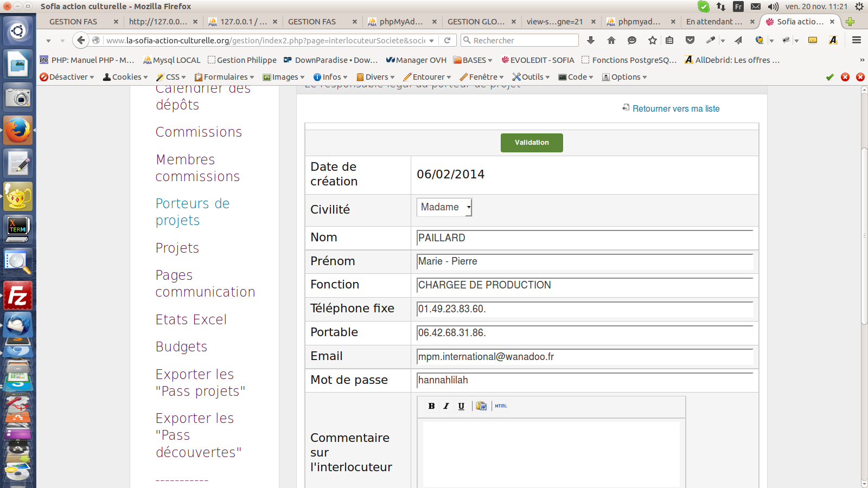868x488 pixels.
Task: Click the page's vertical scrollbar
Action: (x=864, y=233)
